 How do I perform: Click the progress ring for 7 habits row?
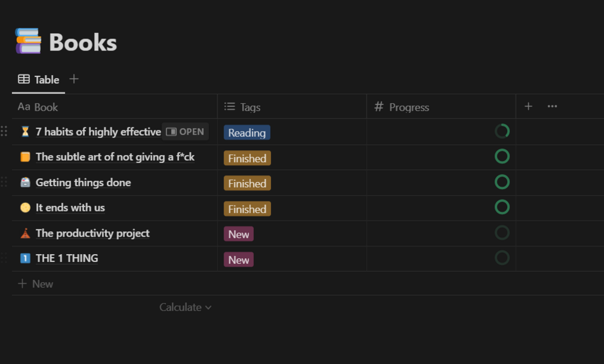point(502,132)
